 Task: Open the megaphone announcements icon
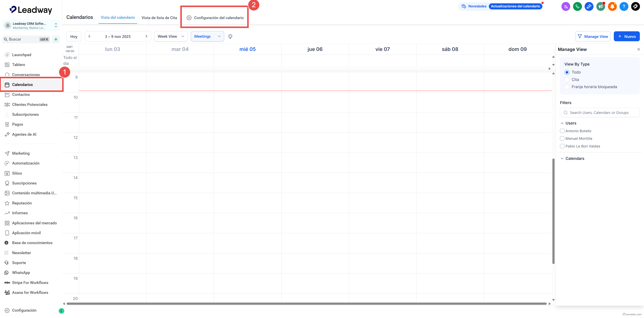[601, 7]
